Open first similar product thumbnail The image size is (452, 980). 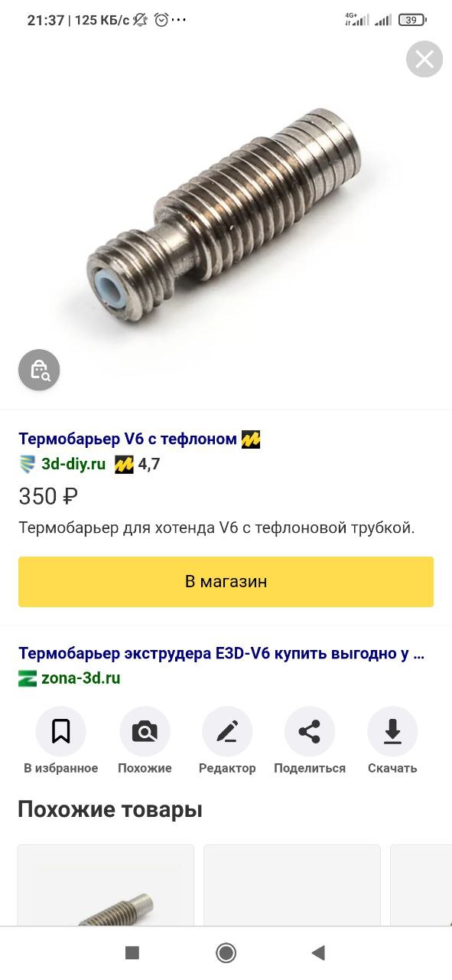coord(106,885)
